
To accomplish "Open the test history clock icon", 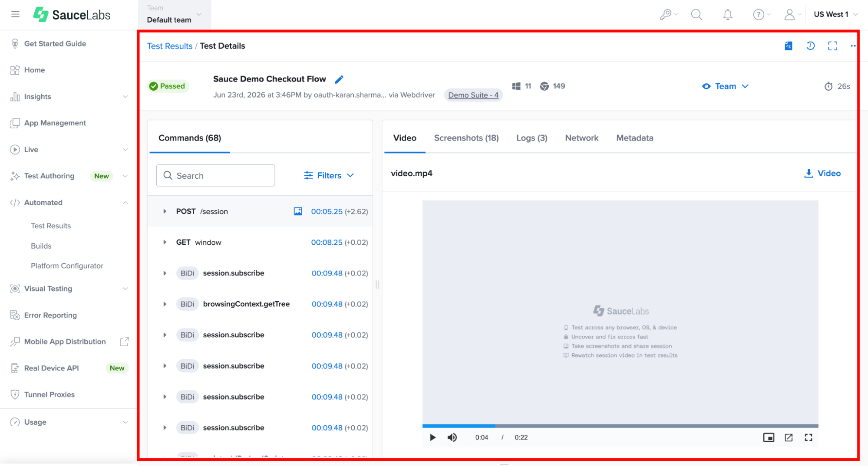I will pos(810,46).
